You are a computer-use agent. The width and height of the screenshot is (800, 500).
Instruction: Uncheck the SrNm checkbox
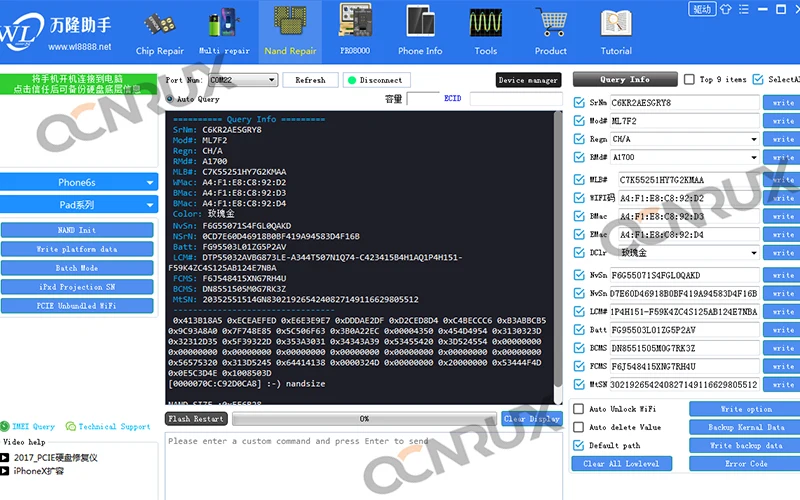[579, 103]
